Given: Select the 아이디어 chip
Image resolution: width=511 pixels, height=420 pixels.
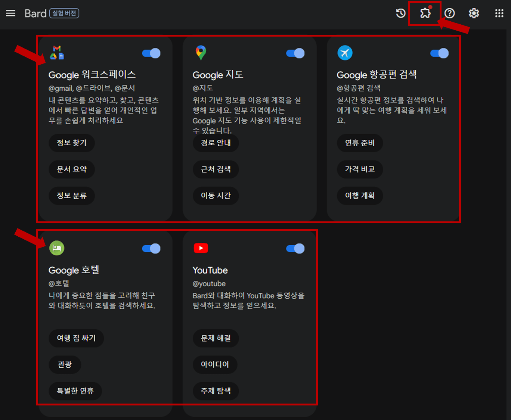Looking at the screenshot, I should tap(215, 364).
